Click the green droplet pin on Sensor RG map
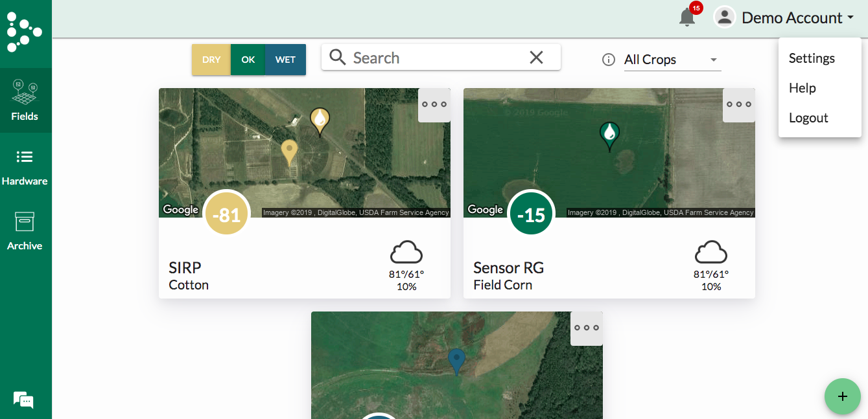This screenshot has width=868, height=419. 609,136
